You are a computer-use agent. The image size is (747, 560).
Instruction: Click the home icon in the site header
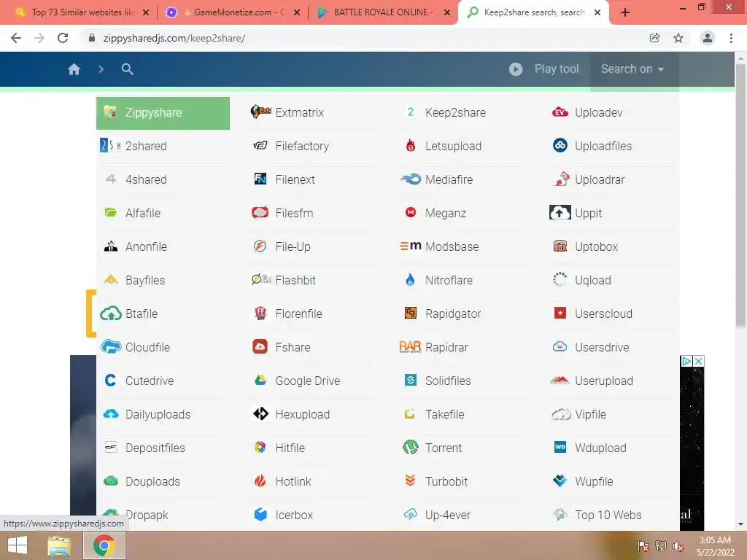click(x=74, y=69)
